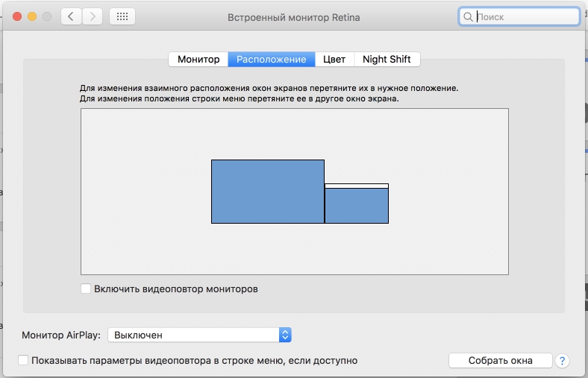Click the forward navigation arrow
The image size is (588, 378).
click(93, 16)
